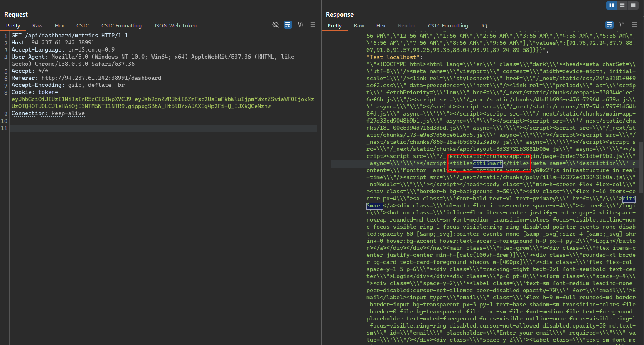
Task: Click the GET /api/dashboard/metrics request line
Action: (70, 35)
